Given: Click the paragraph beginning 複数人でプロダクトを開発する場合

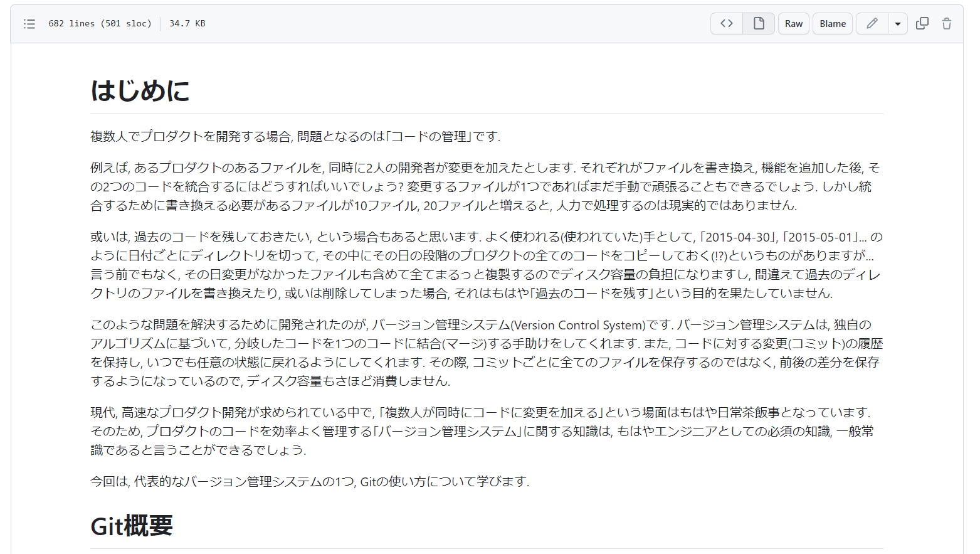Looking at the screenshot, I should tap(295, 136).
